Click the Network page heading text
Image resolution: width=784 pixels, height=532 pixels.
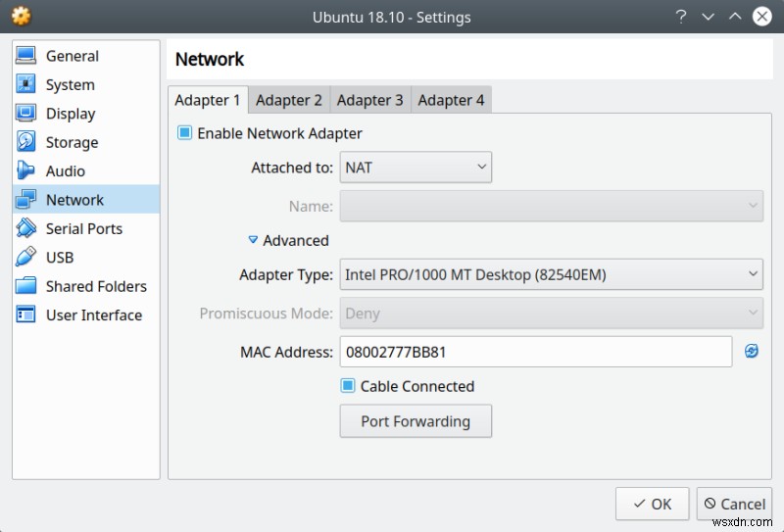pyautogui.click(x=210, y=59)
